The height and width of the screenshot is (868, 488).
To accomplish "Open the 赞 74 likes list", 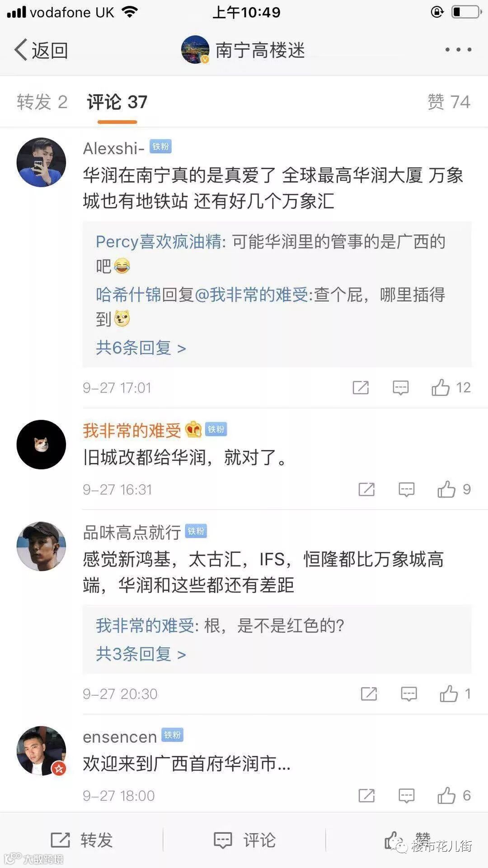I will [449, 102].
